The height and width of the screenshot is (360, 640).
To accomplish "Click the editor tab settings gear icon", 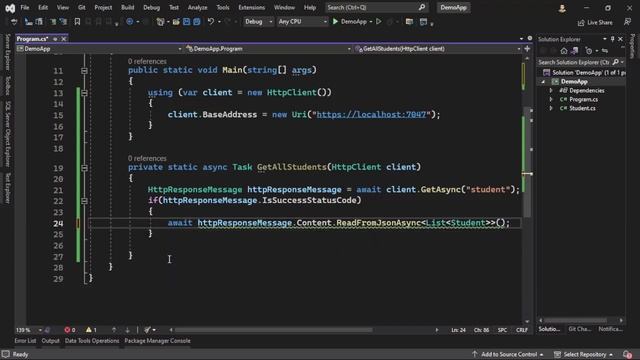I will pyautogui.click(x=530, y=38).
